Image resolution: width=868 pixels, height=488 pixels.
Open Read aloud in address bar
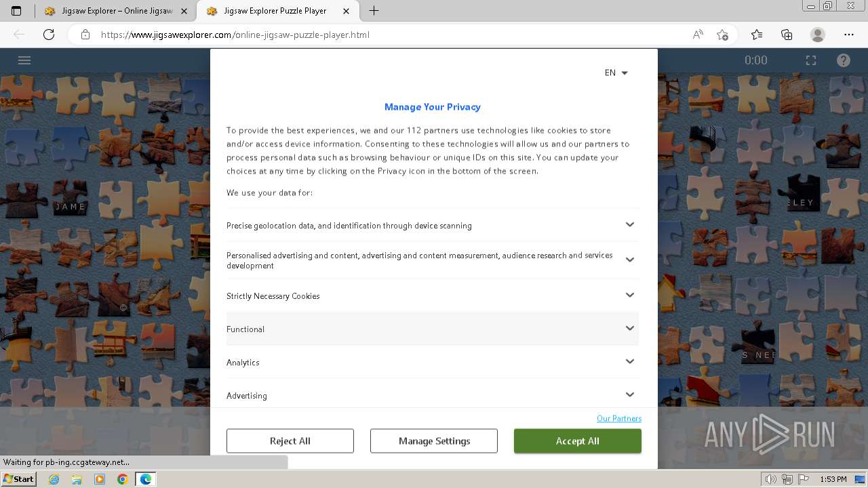pyautogui.click(x=698, y=35)
